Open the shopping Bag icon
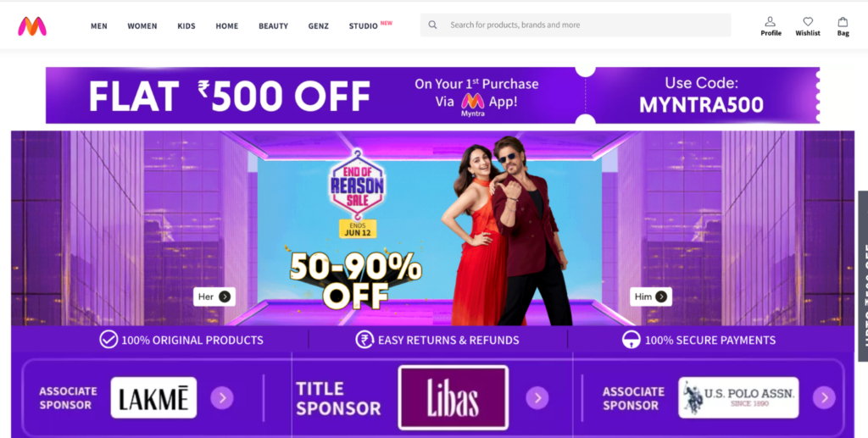Viewport: 868px width, 438px height. coord(843,22)
